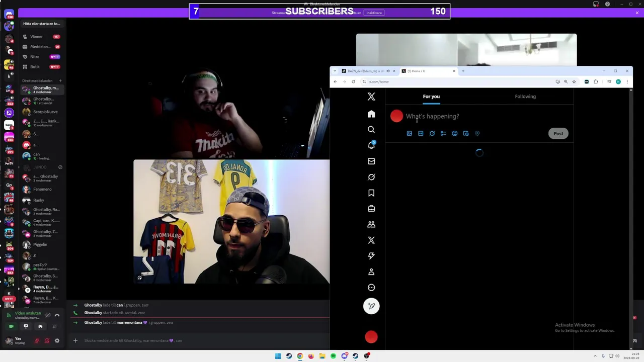Click What's happening post field
Screen dimensions: 644x362
click(x=433, y=117)
